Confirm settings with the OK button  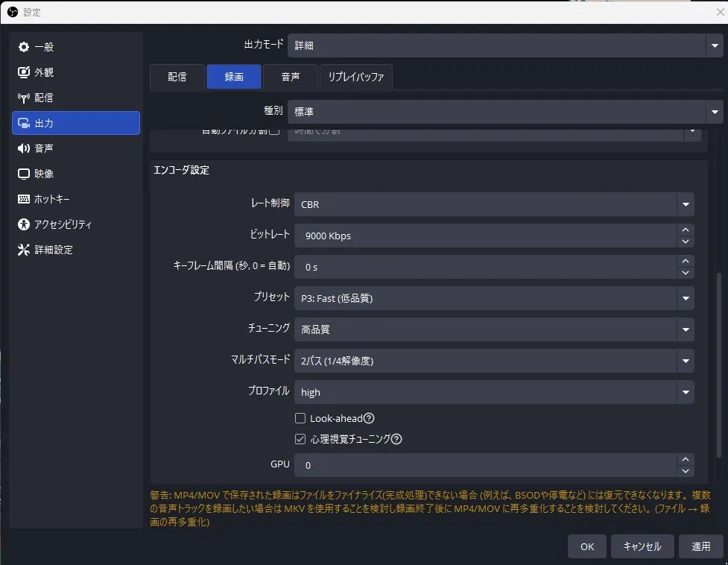click(587, 546)
